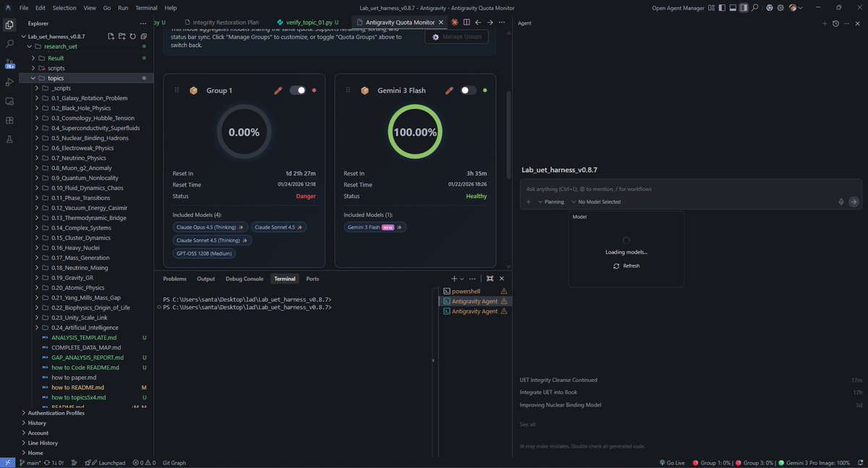
Task: Start a new agent conversation with plus icon
Action: [825, 23]
